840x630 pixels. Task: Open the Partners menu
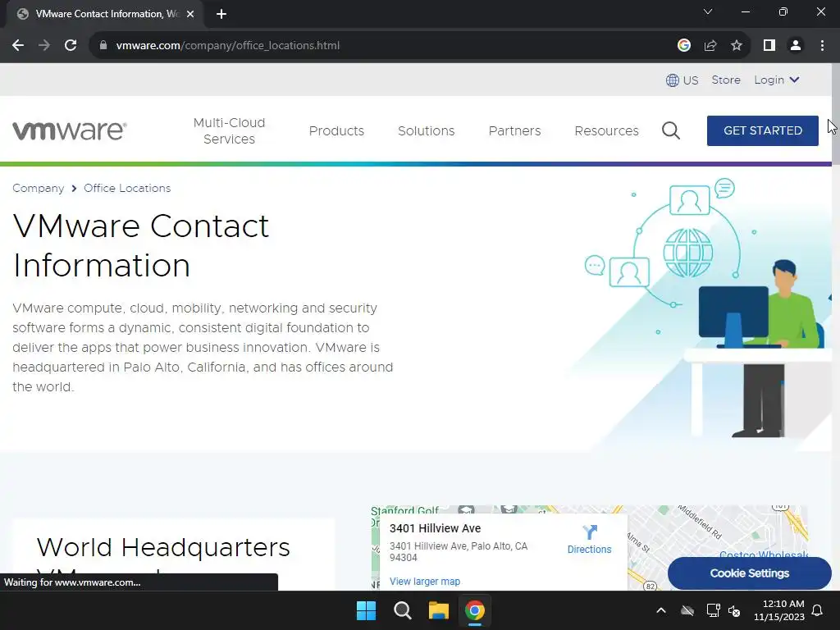515,130
